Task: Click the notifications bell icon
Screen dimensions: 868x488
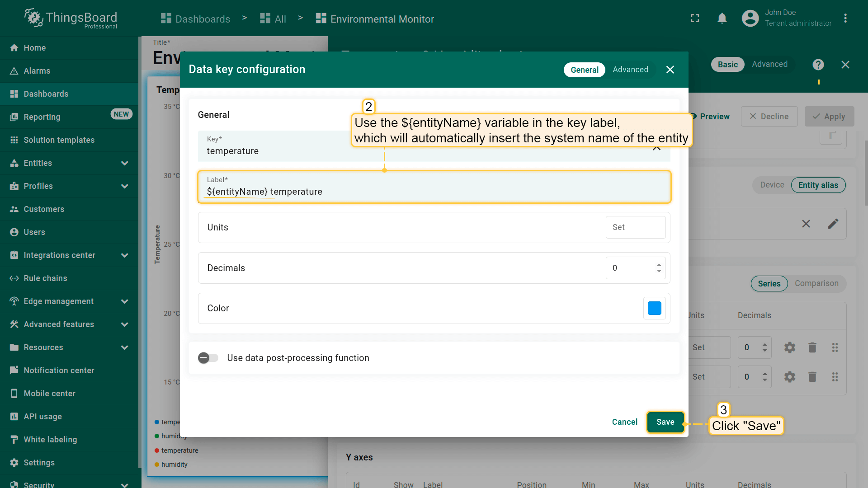Action: coord(722,19)
